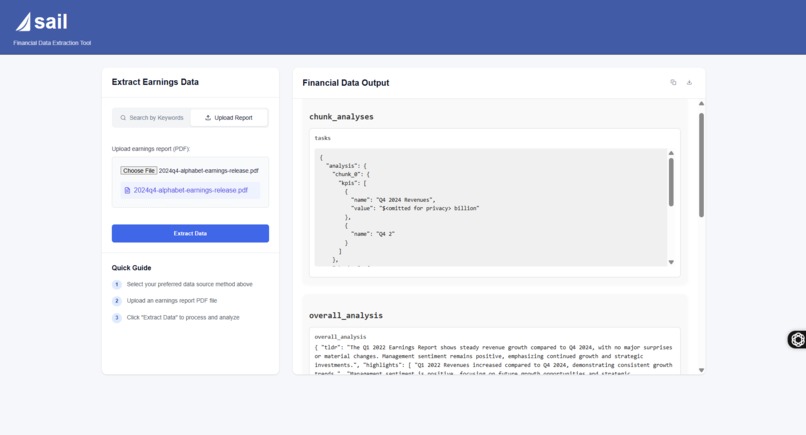Click the upload arrow icon in Upload Report

click(x=208, y=118)
